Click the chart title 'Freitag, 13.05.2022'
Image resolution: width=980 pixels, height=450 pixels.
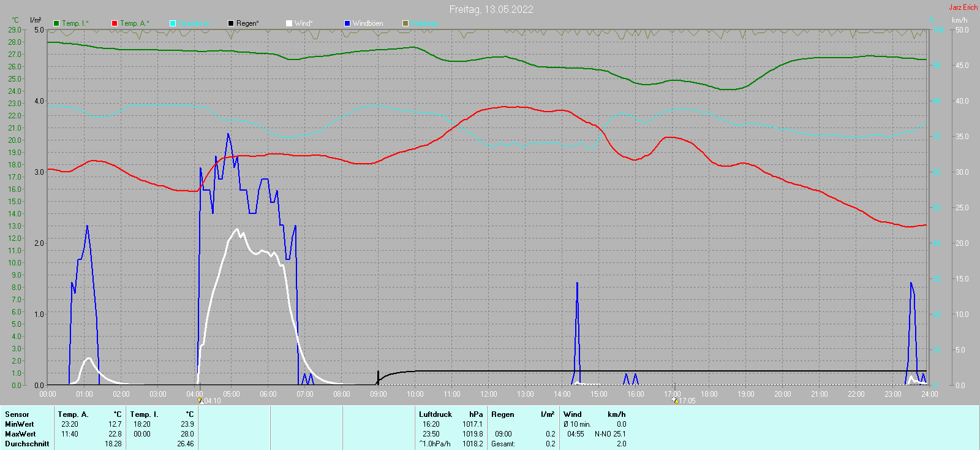click(491, 9)
